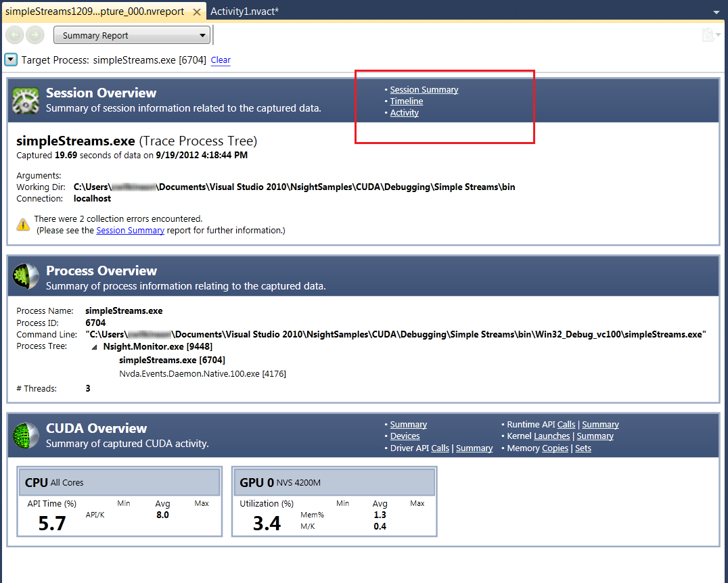Click the Clear link next to Target Process
The height and width of the screenshot is (583, 728).
(x=221, y=60)
